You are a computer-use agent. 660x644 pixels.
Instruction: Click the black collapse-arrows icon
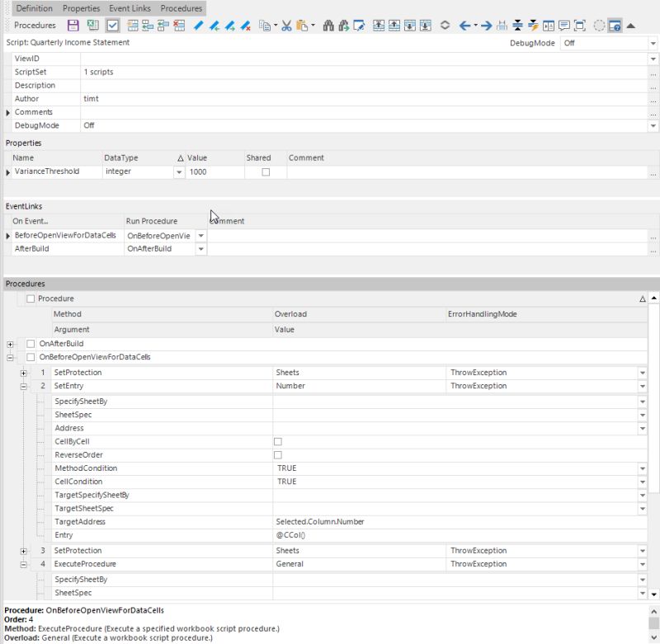click(517, 26)
